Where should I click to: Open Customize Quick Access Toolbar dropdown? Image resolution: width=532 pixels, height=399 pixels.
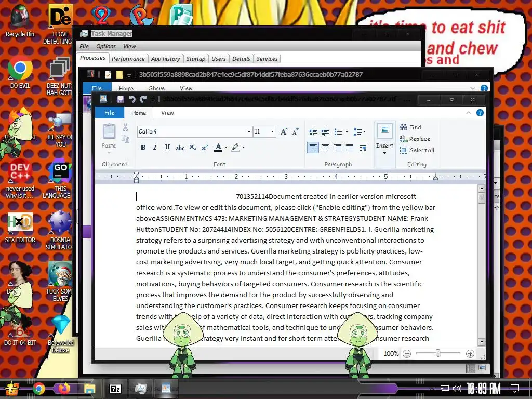[153, 99]
